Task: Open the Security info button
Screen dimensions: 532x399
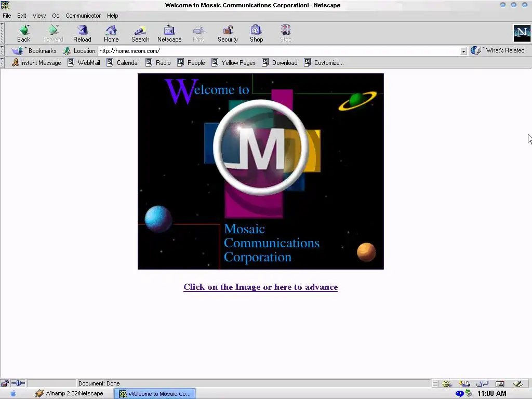Action: tap(228, 33)
